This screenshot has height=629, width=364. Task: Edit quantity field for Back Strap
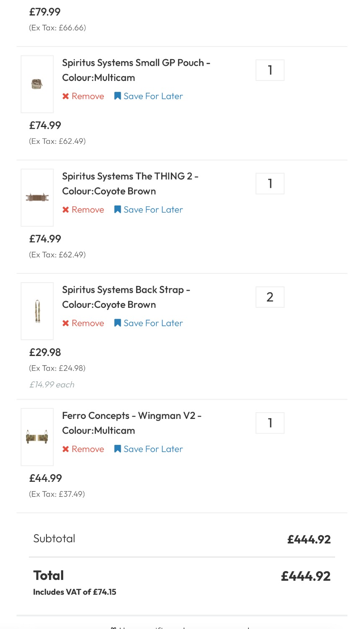tap(270, 297)
